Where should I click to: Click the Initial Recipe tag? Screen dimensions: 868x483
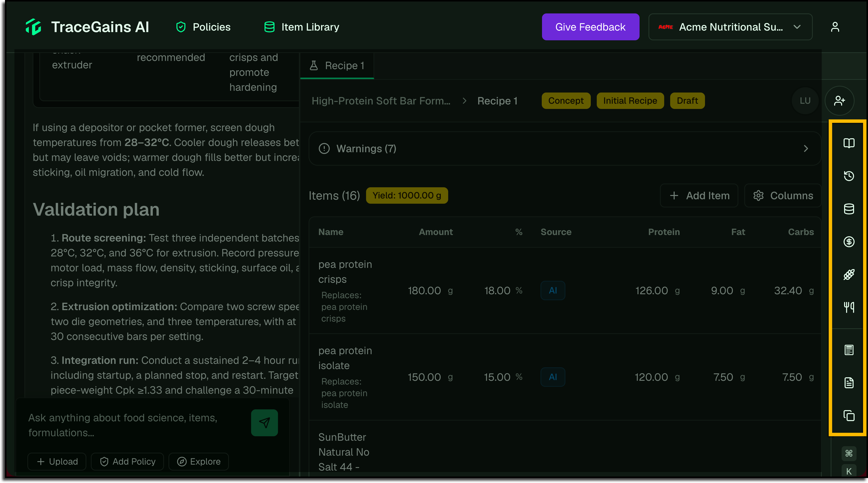point(630,101)
